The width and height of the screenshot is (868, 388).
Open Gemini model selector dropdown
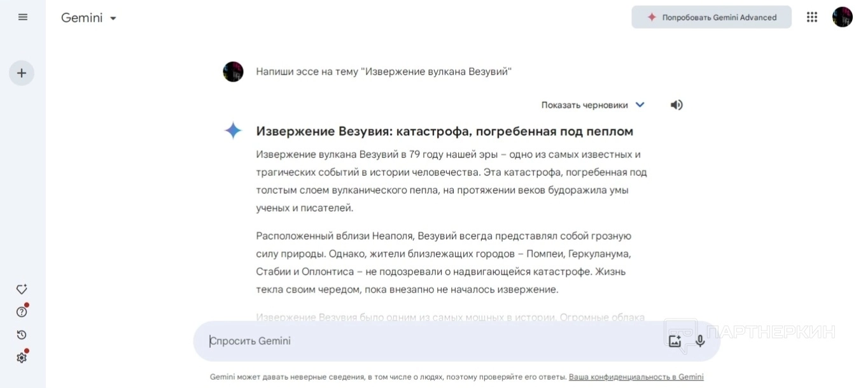pos(89,18)
